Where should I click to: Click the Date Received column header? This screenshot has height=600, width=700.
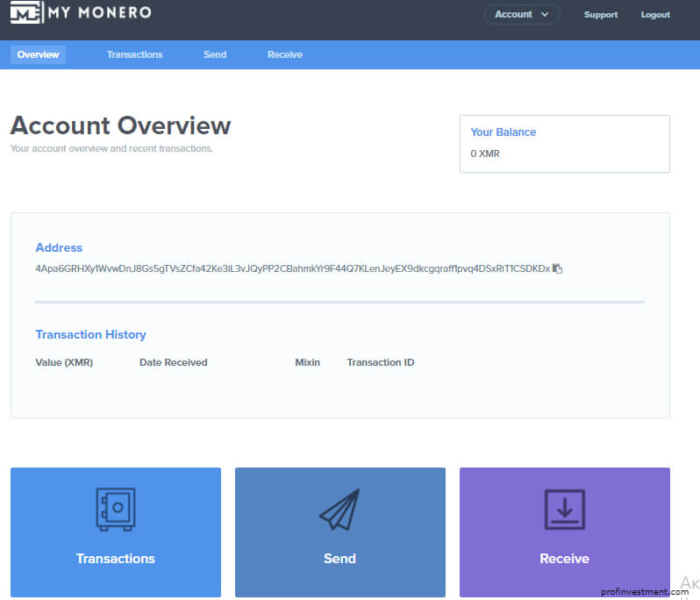(173, 362)
